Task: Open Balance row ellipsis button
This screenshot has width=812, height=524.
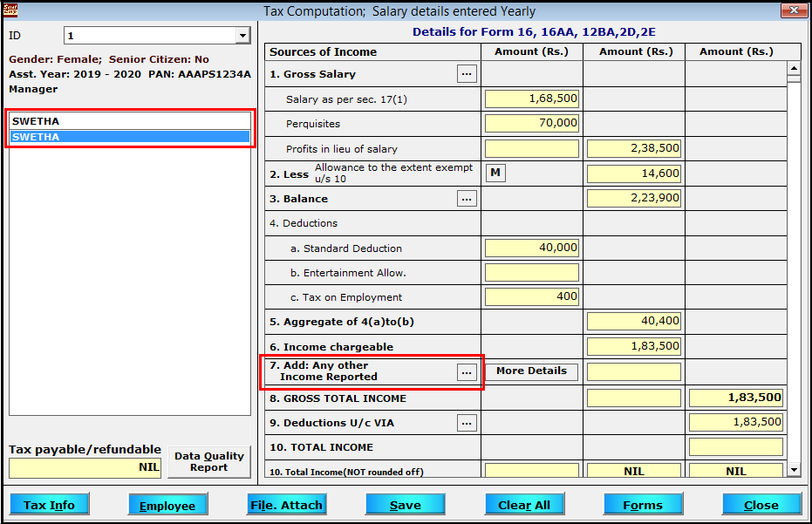Action: tap(467, 199)
